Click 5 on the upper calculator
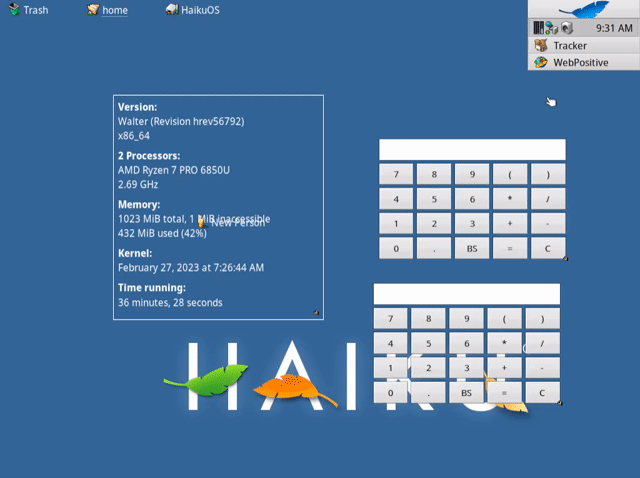Viewport: 640px width, 478px height. (x=434, y=199)
